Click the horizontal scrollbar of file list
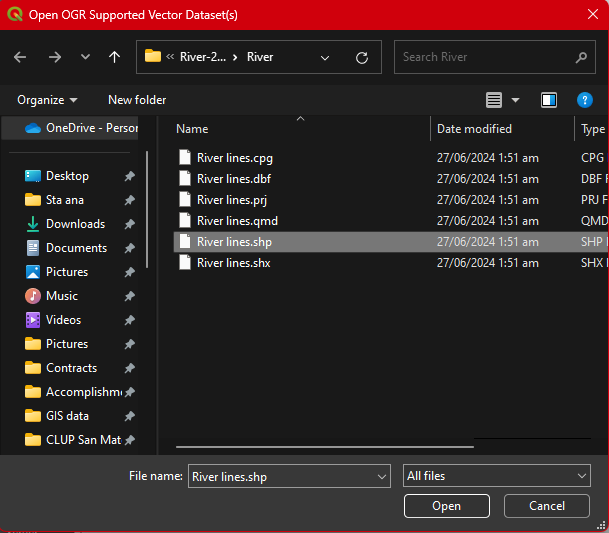This screenshot has height=533, width=609. 324,446
